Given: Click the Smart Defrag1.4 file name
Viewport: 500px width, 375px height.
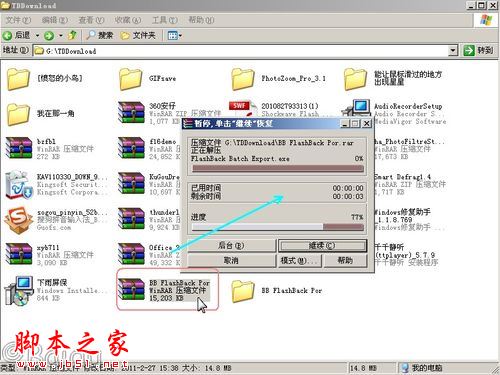Looking at the screenshot, I should [402, 177].
